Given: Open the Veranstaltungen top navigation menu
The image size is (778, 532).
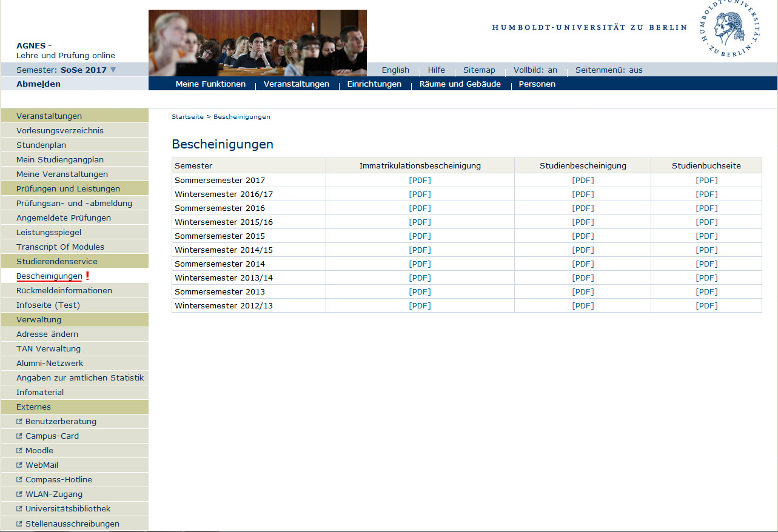Looking at the screenshot, I should (x=296, y=84).
